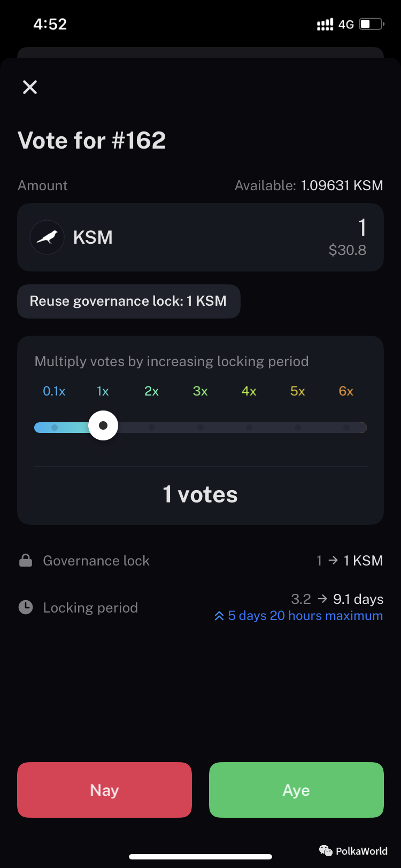This screenshot has height=868, width=401.
Task: Tap the PolkaWorld WeChat watermark icon
Action: [326, 850]
